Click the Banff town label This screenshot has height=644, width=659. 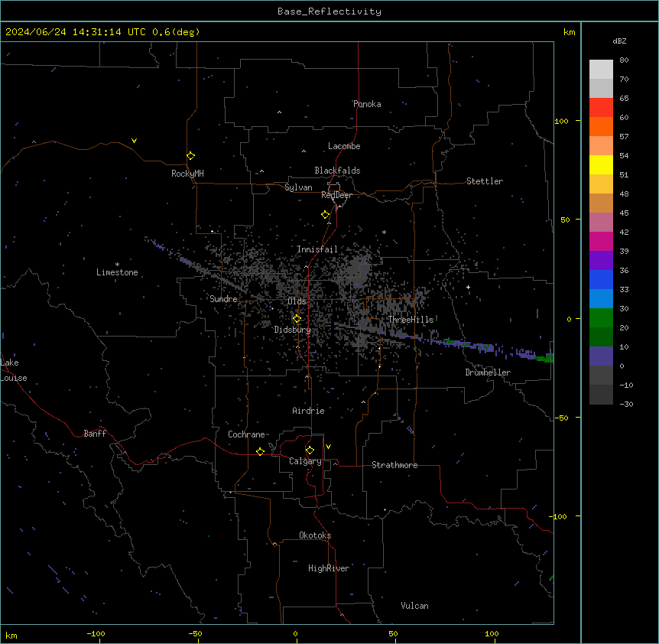pyautogui.click(x=95, y=434)
